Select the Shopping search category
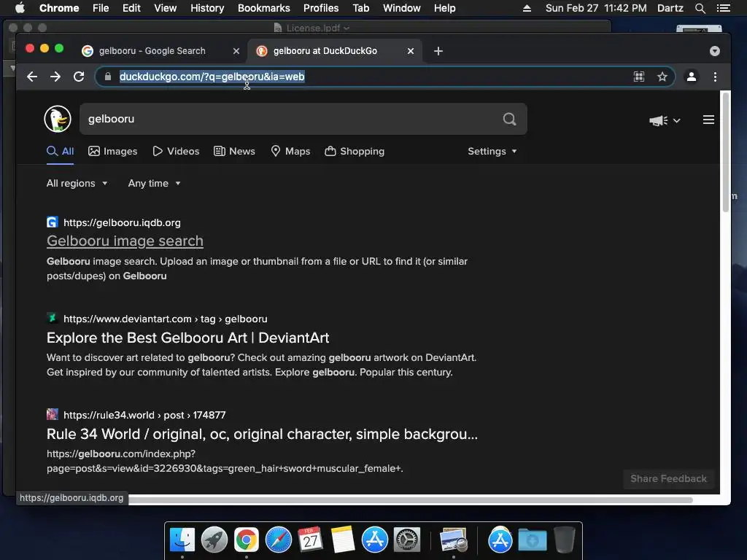The image size is (747, 560). click(355, 152)
